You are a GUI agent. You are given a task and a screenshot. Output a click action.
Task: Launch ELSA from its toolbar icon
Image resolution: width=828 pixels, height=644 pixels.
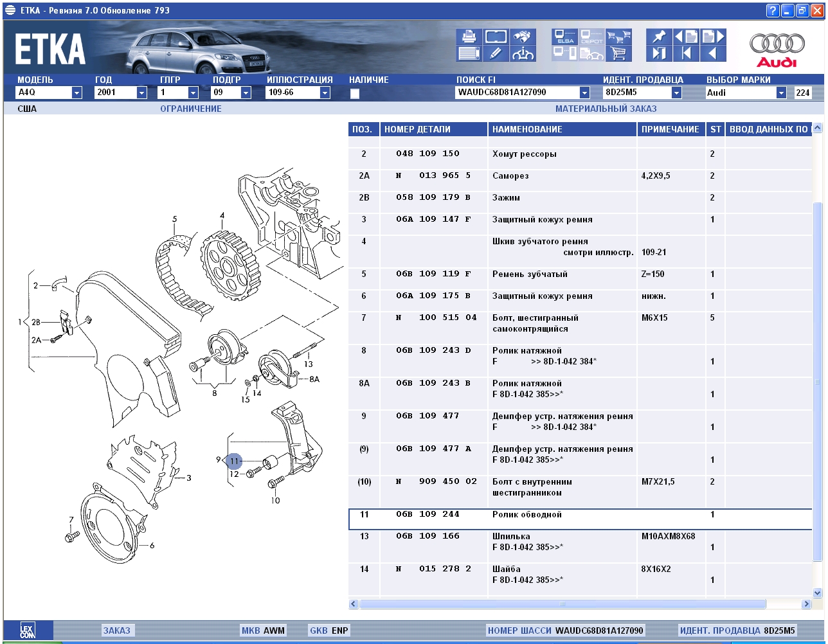point(564,37)
